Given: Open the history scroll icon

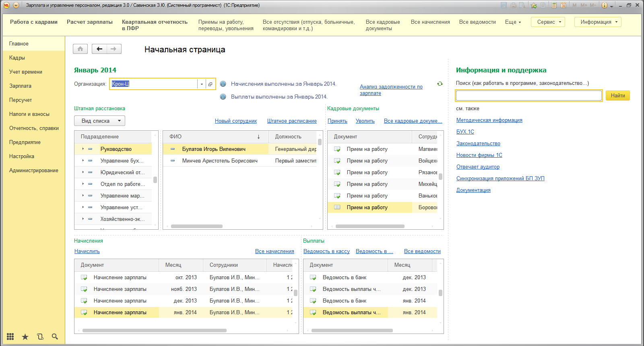Looking at the screenshot, I should (40, 336).
